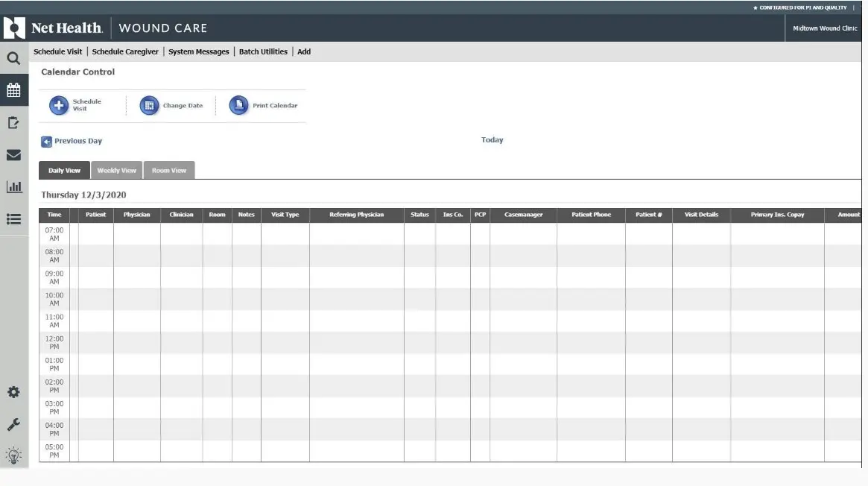Screen dimensions: 868x486
Task: Open reports using the bar chart icon
Action: tap(15, 185)
